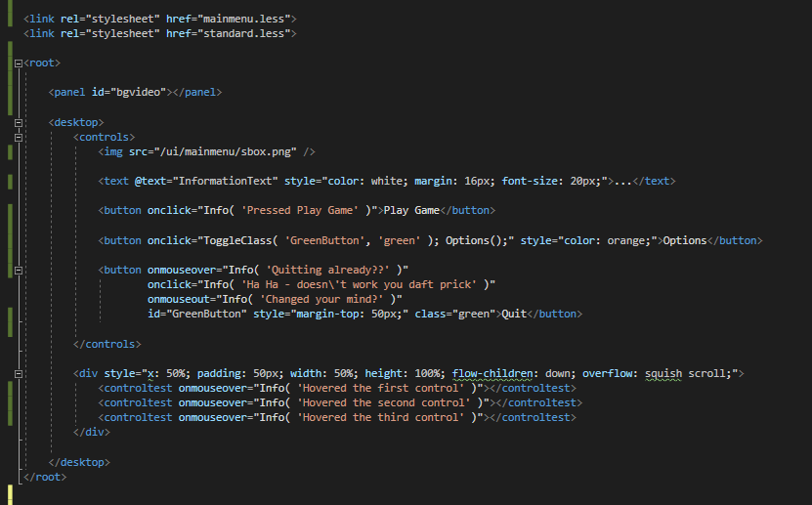Click 'Hovered the second control' string

[384, 403]
